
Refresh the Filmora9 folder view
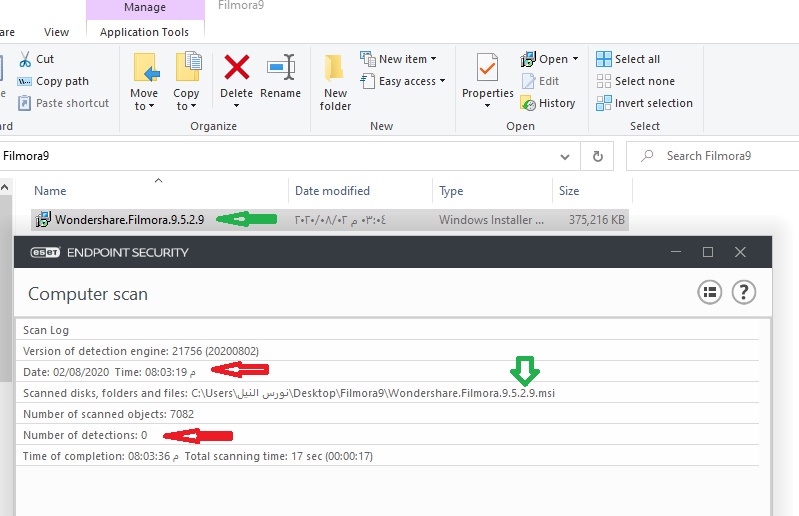click(x=598, y=156)
